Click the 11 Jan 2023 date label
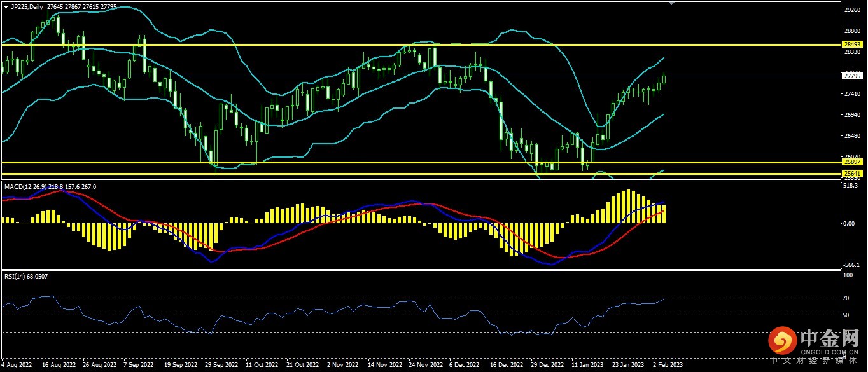Screen dimensions: 868x372 [x=587, y=366]
